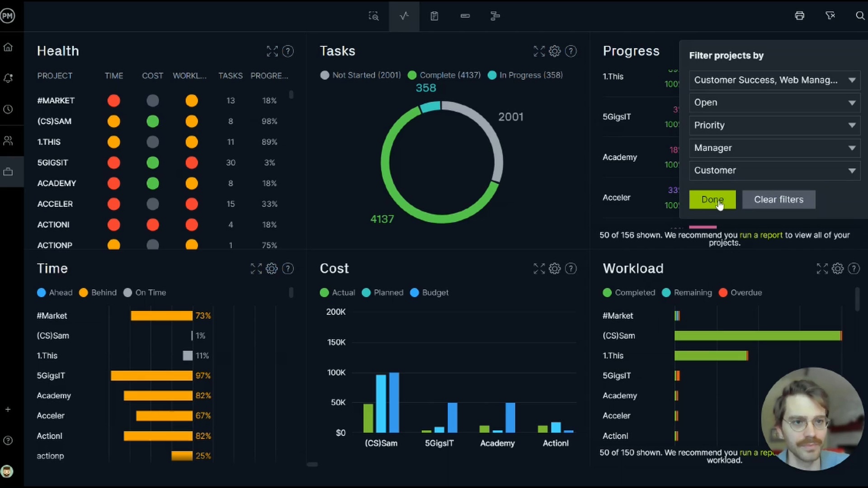Open the Cost widget help icon
This screenshot has width=868, height=488.
click(571, 269)
